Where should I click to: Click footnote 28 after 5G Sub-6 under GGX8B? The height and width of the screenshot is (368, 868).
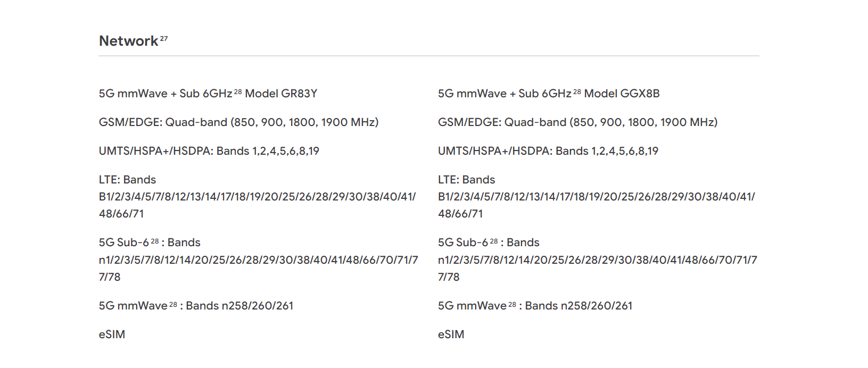tap(494, 241)
